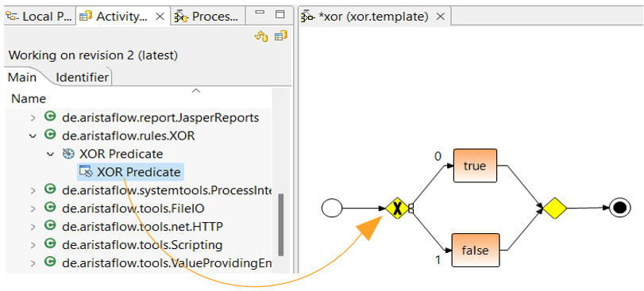
Task: Collapse de.aristaflow.rules.XOR node
Action: click(x=33, y=136)
